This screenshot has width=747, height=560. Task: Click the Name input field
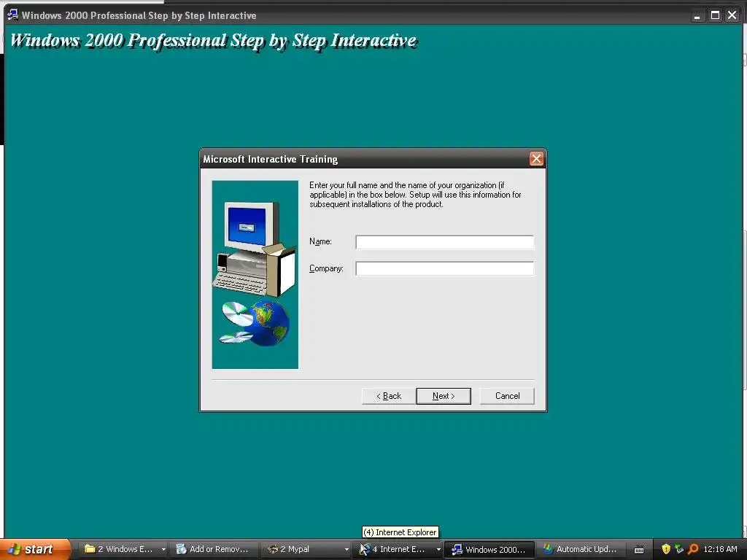[x=444, y=242]
